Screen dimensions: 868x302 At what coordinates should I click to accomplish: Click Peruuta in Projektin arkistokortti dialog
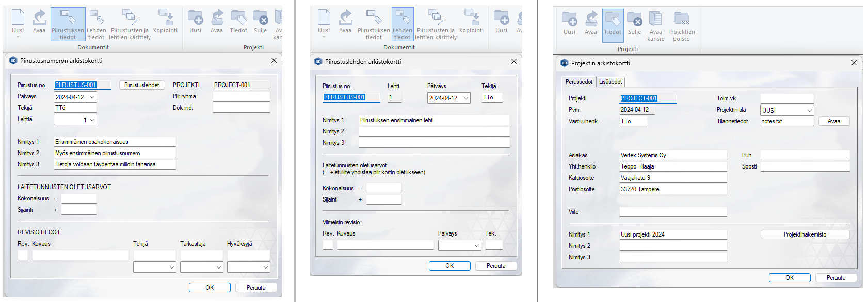pyautogui.click(x=836, y=278)
